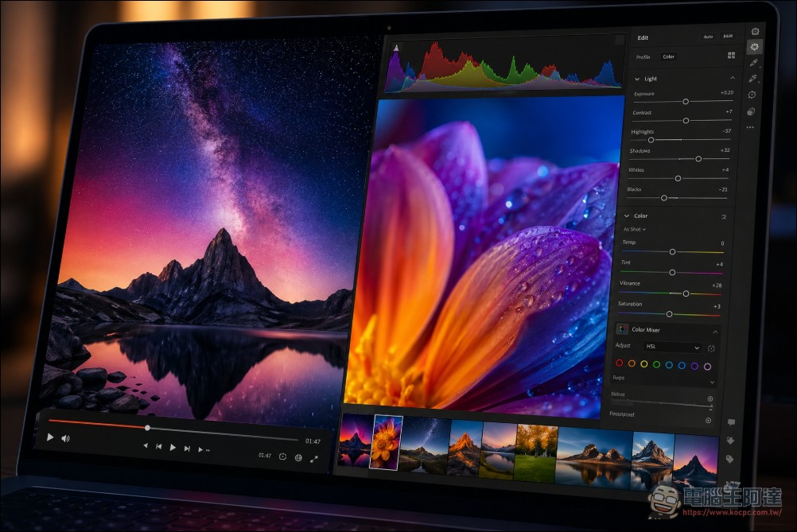Enable loop playback in the video player
797x532 pixels.
(282, 456)
